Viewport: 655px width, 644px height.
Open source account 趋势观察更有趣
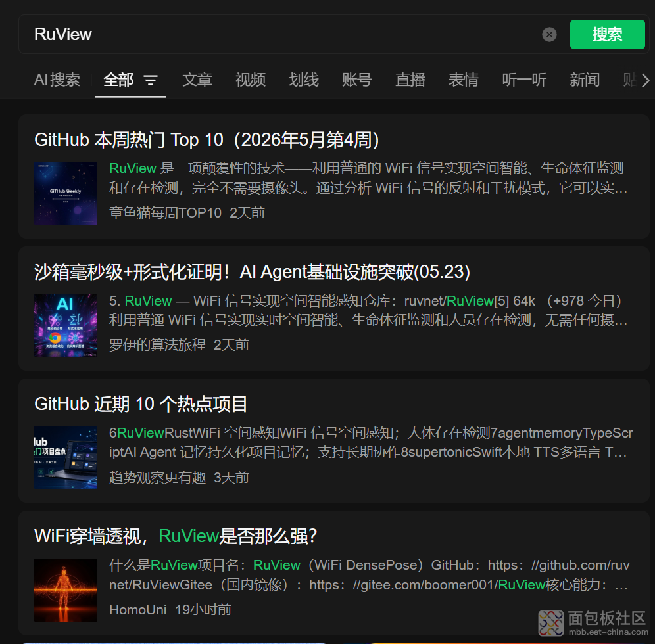click(157, 478)
